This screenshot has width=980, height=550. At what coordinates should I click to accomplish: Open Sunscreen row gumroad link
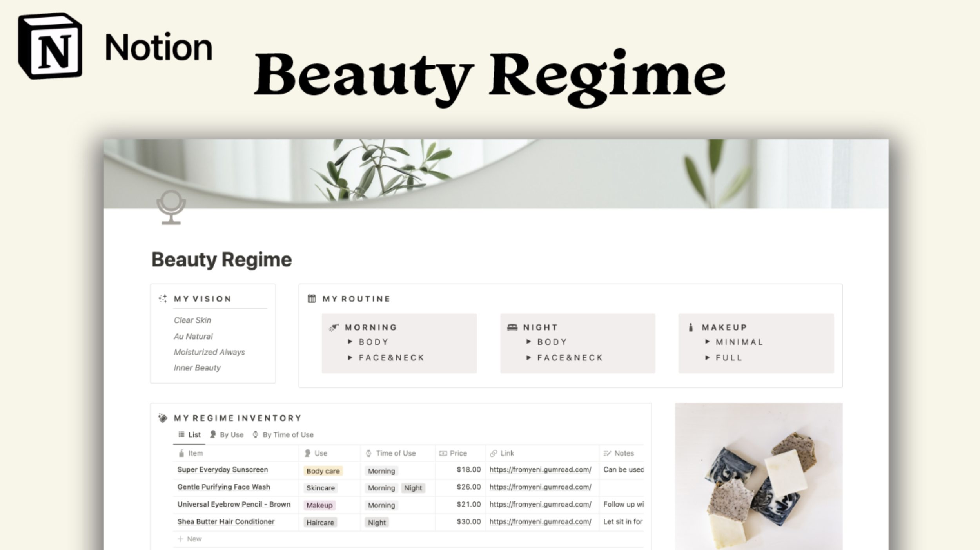click(540, 469)
